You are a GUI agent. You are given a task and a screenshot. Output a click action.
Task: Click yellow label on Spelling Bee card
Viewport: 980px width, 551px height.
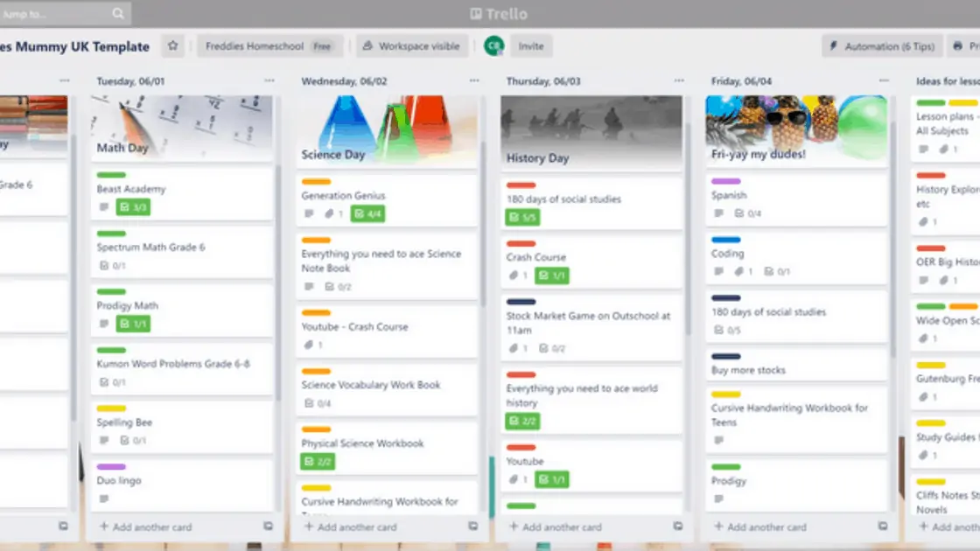111,408
